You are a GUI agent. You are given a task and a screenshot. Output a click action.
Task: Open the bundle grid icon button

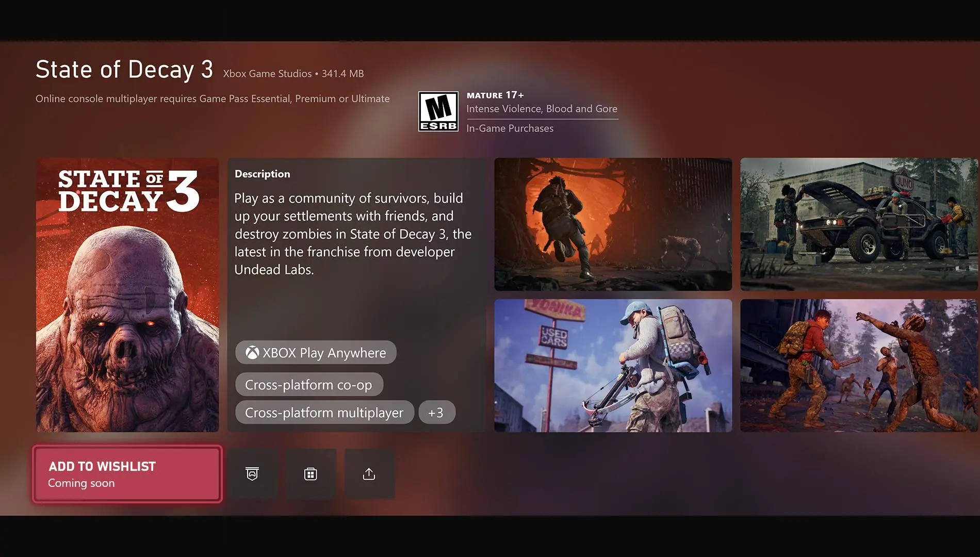pos(311,474)
